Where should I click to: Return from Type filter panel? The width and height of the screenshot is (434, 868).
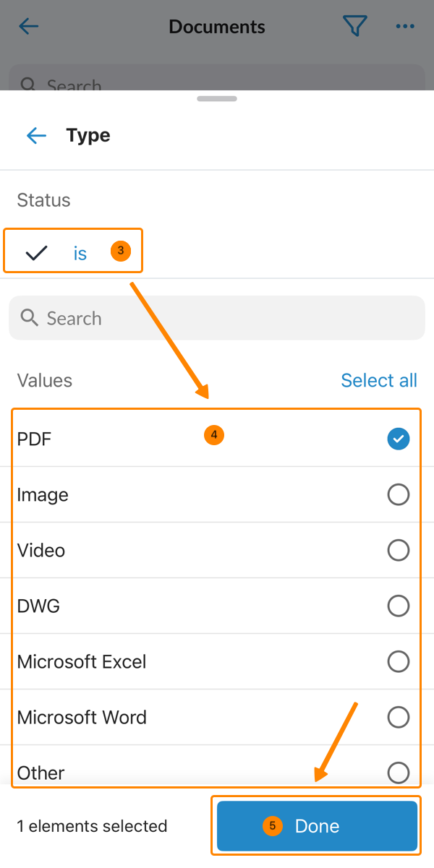(36, 135)
